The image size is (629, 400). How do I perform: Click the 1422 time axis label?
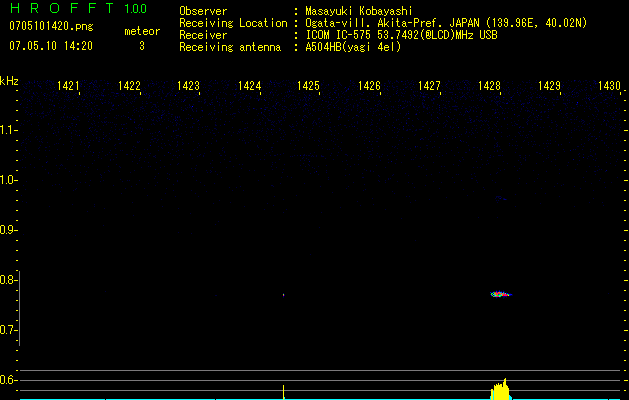pos(129,86)
